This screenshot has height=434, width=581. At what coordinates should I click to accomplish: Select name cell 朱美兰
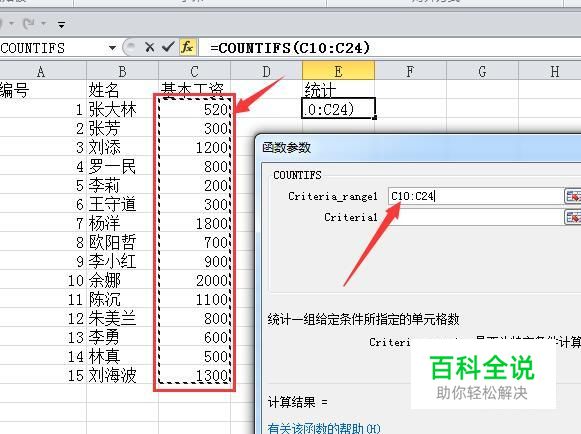(x=122, y=318)
